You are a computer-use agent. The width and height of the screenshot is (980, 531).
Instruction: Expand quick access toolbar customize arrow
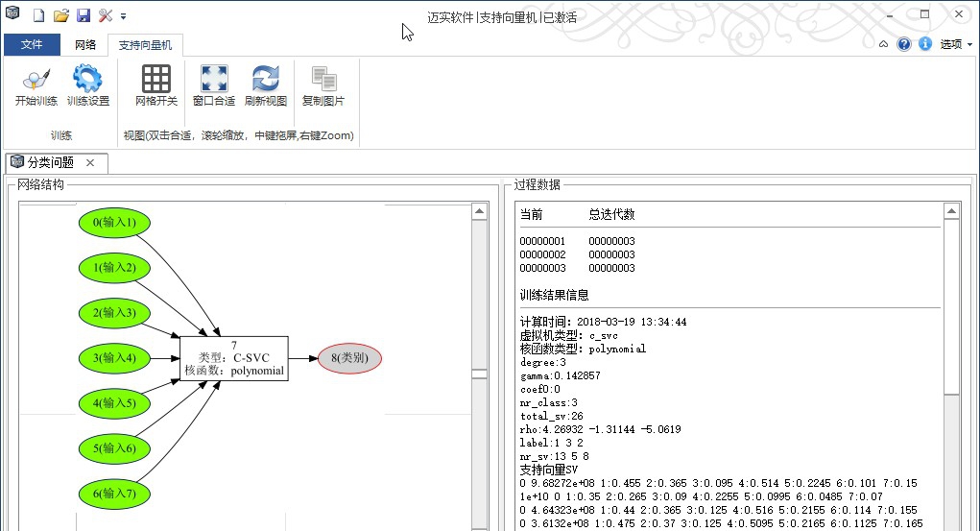coord(123,16)
